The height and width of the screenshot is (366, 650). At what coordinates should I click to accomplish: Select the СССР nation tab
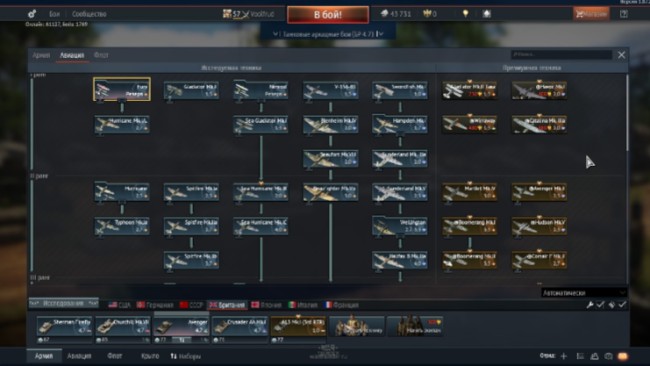(x=192, y=305)
